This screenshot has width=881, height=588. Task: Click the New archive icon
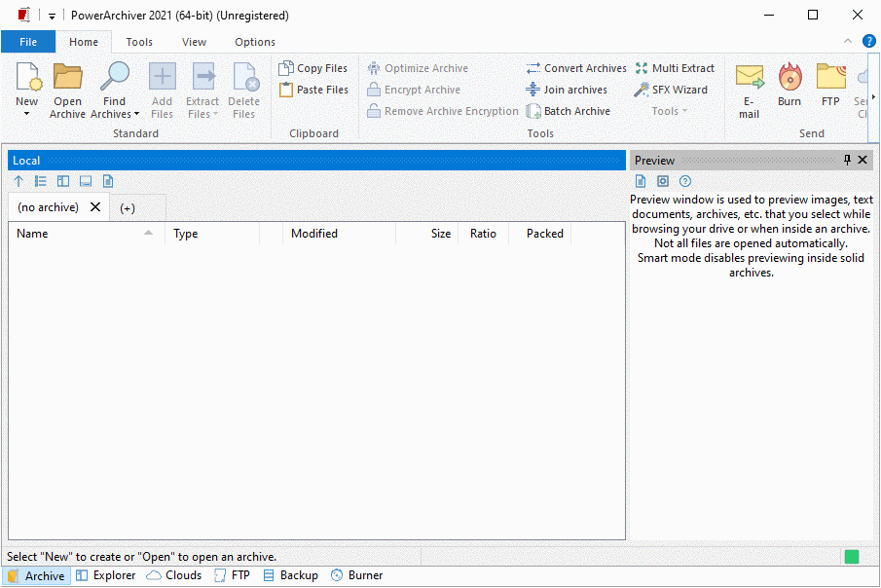coord(27,77)
